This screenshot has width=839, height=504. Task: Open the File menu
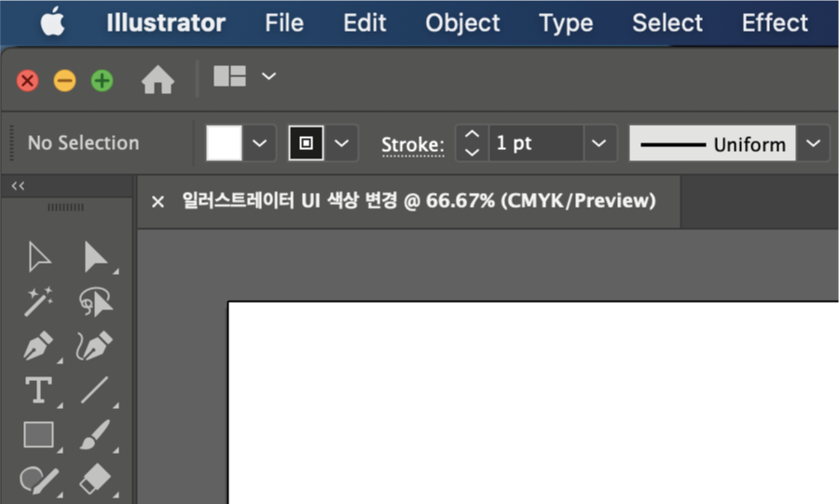tap(284, 23)
